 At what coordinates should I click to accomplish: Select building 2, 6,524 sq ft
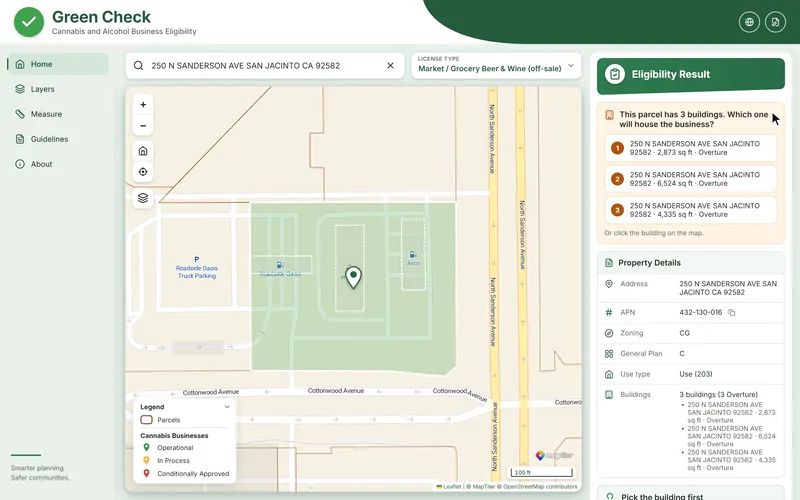[x=691, y=179]
